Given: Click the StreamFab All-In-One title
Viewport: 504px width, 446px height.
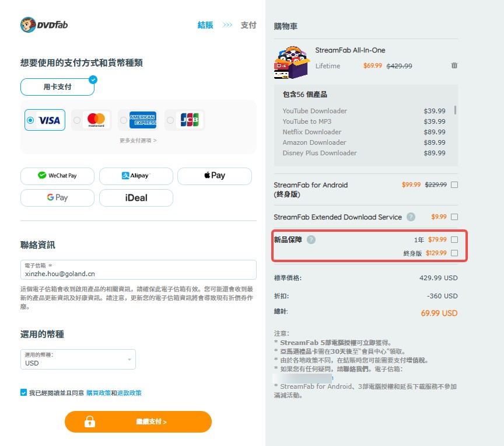Looking at the screenshot, I should [350, 50].
